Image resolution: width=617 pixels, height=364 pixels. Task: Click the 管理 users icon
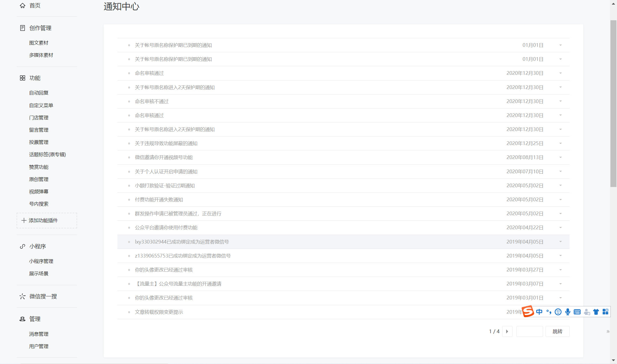[23, 319]
